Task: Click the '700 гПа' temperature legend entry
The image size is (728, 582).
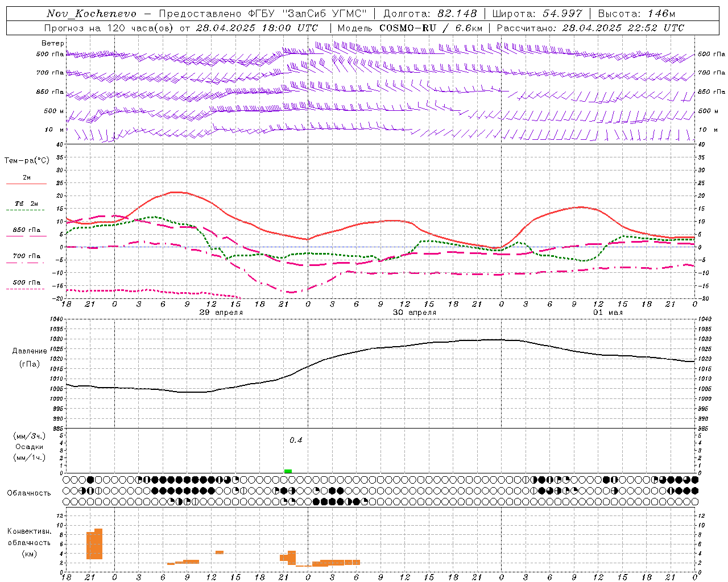Action: [27, 256]
